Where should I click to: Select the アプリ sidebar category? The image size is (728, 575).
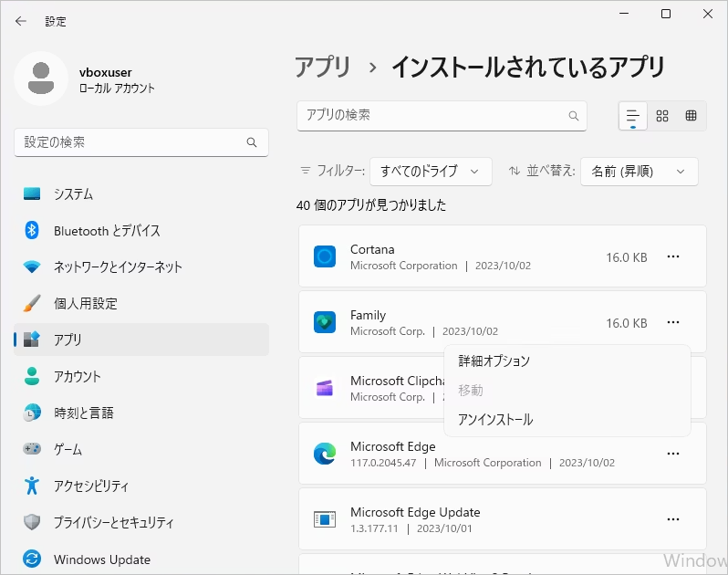coord(141,340)
